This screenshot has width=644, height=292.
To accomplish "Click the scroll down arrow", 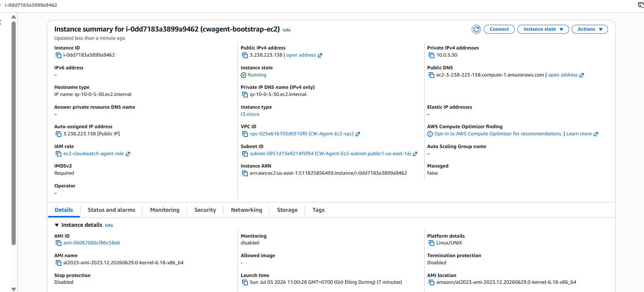I will [x=13, y=289].
